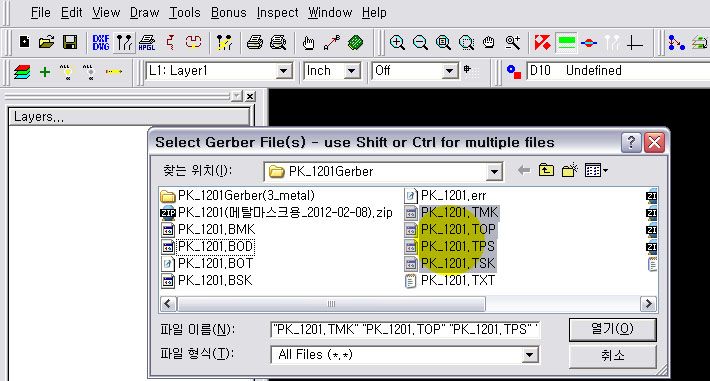Click the file name input field
Image resolution: width=710 pixels, height=381 pixels.
point(405,330)
